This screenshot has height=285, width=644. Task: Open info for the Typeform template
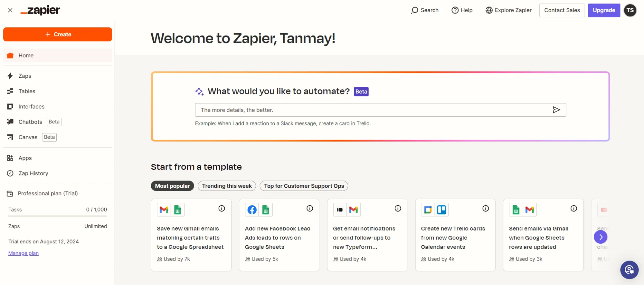(398, 209)
